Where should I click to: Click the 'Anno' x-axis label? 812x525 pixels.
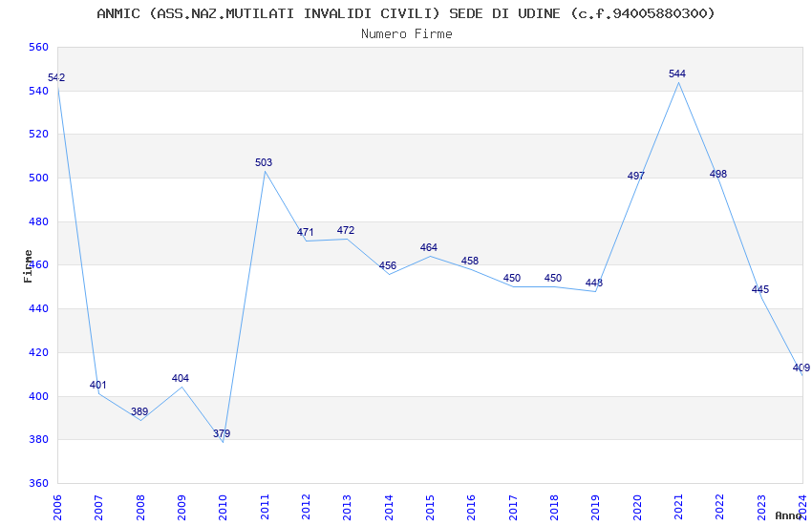pos(788,515)
